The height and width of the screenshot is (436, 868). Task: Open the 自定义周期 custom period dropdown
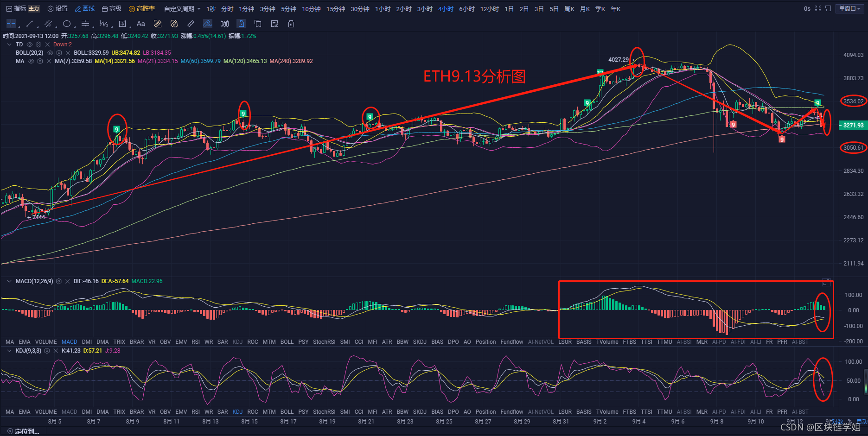pos(182,9)
